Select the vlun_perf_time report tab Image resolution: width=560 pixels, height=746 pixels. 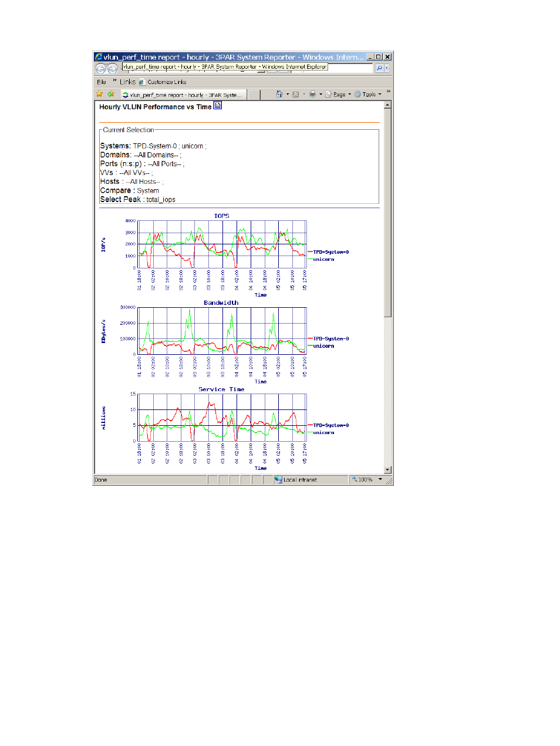click(x=183, y=95)
